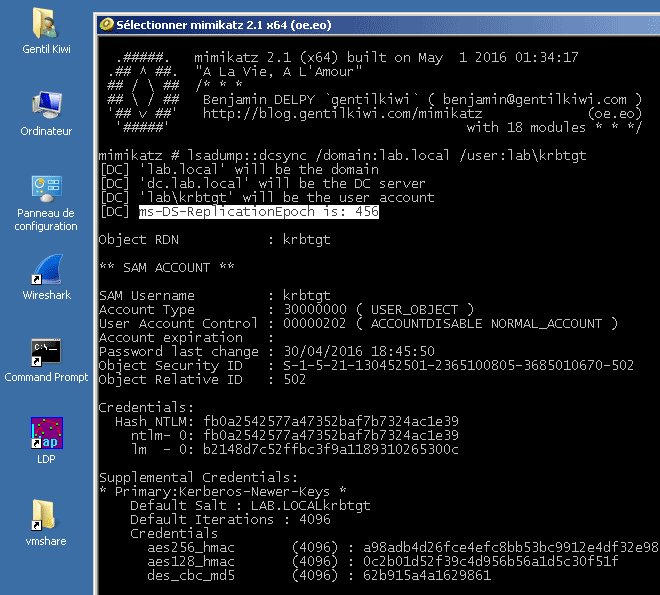Click the User Account Control line
Screen dimensions: 660x595
click(358, 324)
